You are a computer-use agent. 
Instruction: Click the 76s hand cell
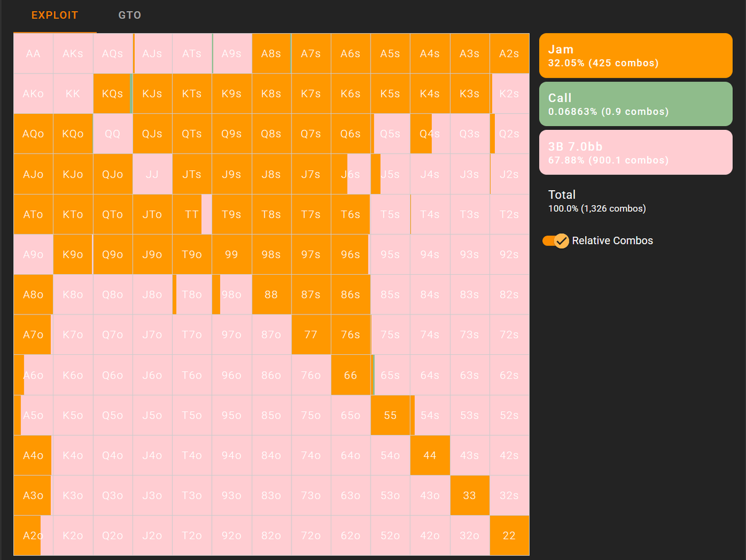(x=351, y=334)
